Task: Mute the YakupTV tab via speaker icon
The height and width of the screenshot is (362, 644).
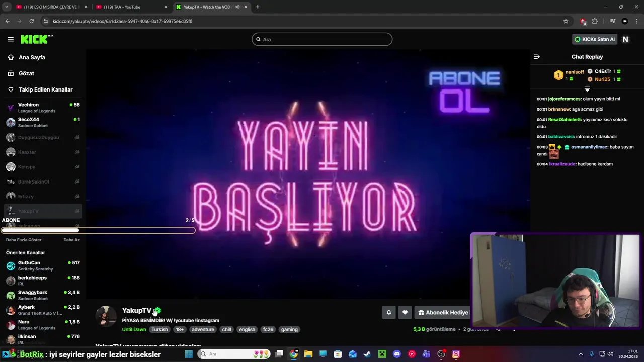Action: pos(237,7)
